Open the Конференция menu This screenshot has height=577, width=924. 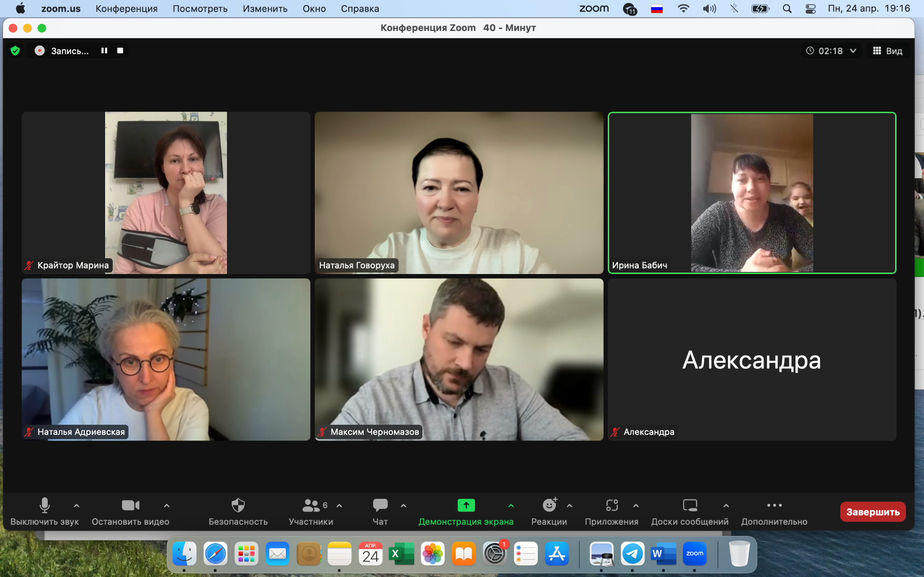point(126,9)
